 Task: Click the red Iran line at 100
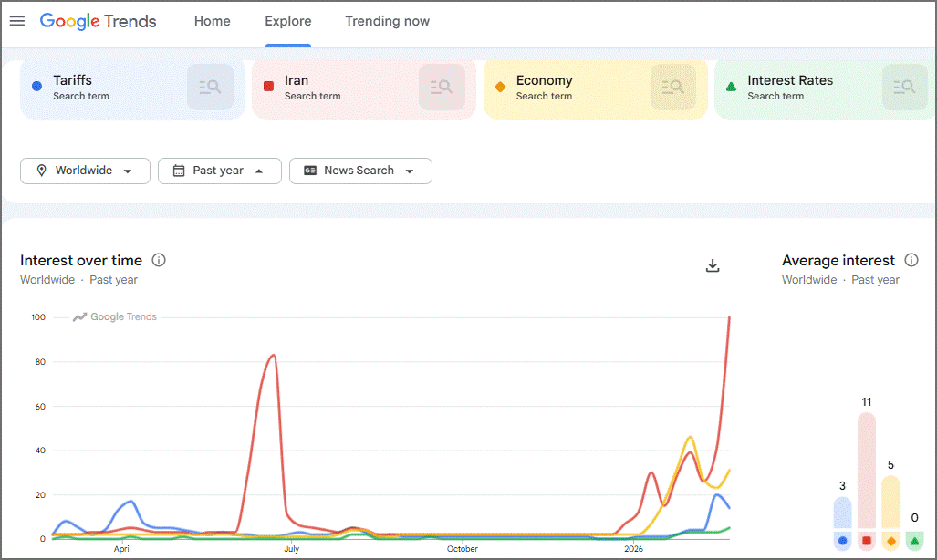pyautogui.click(x=729, y=318)
